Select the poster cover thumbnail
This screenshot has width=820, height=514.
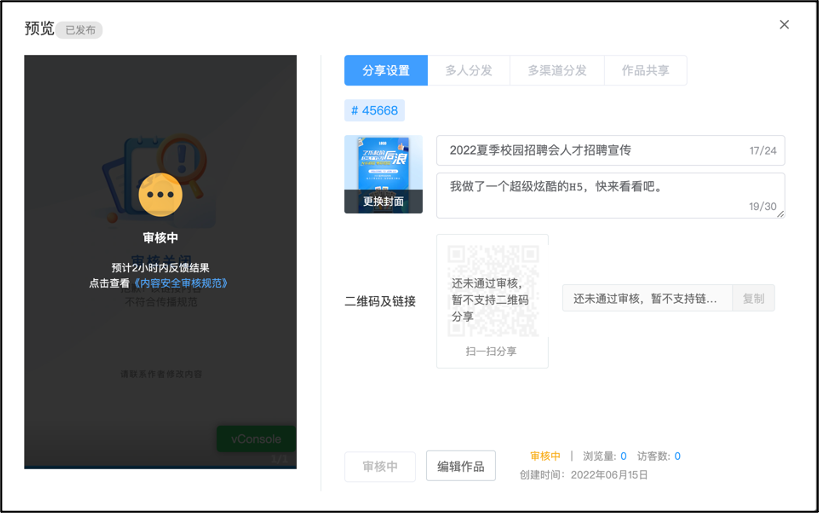[383, 163]
